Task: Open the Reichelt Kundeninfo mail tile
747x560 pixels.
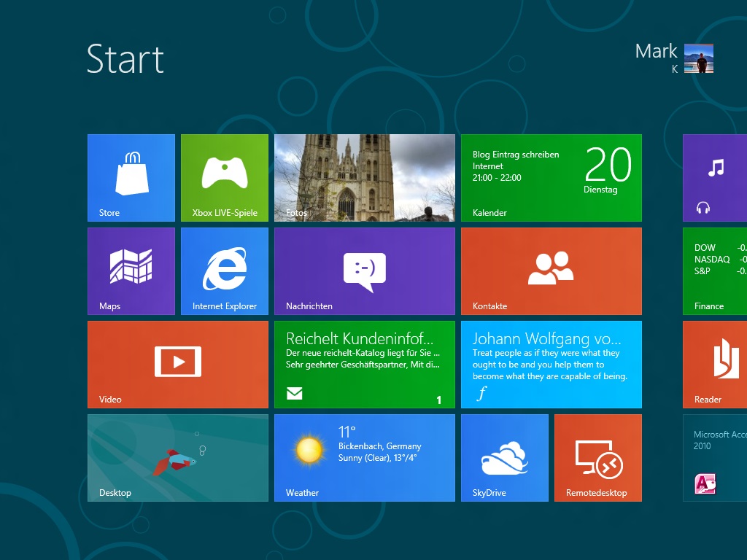Action: 365,365
